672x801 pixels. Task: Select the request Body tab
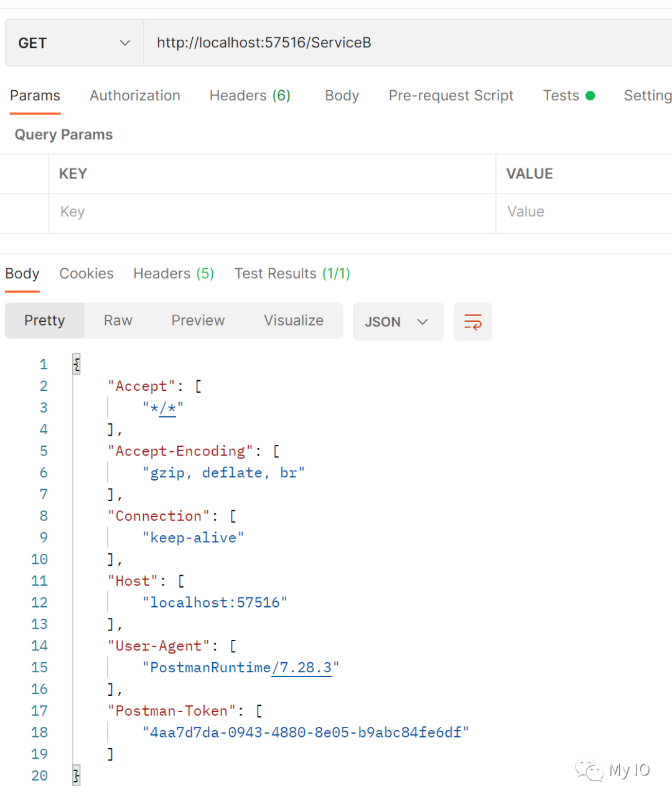(x=342, y=96)
